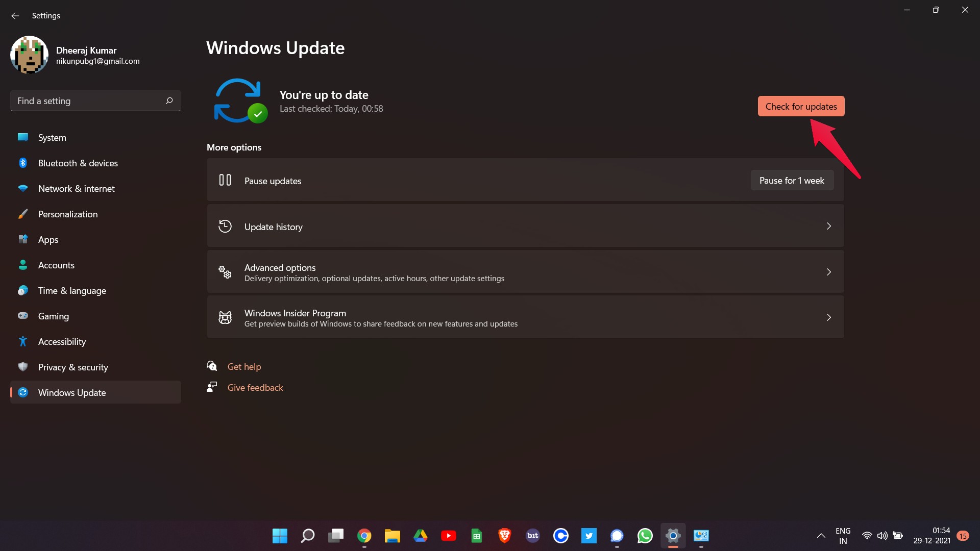The height and width of the screenshot is (551, 980).
Task: Open WhatsApp taskbar icon
Action: tap(644, 536)
